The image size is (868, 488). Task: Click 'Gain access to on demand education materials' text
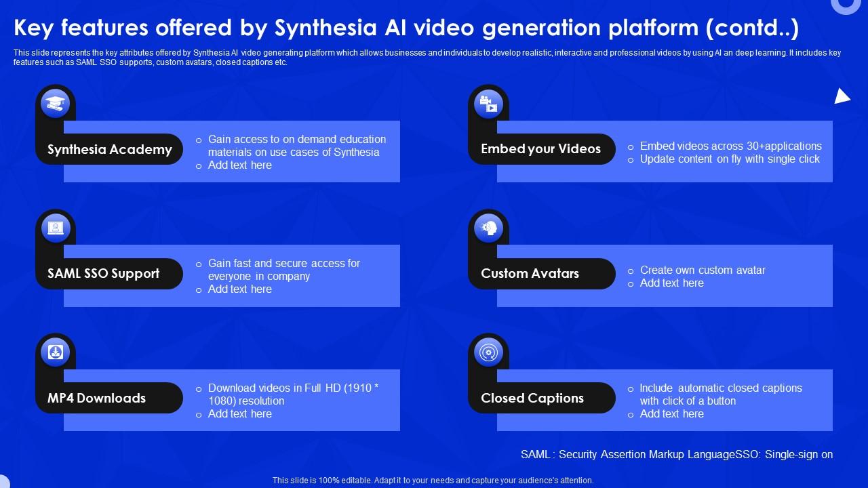tap(297, 146)
